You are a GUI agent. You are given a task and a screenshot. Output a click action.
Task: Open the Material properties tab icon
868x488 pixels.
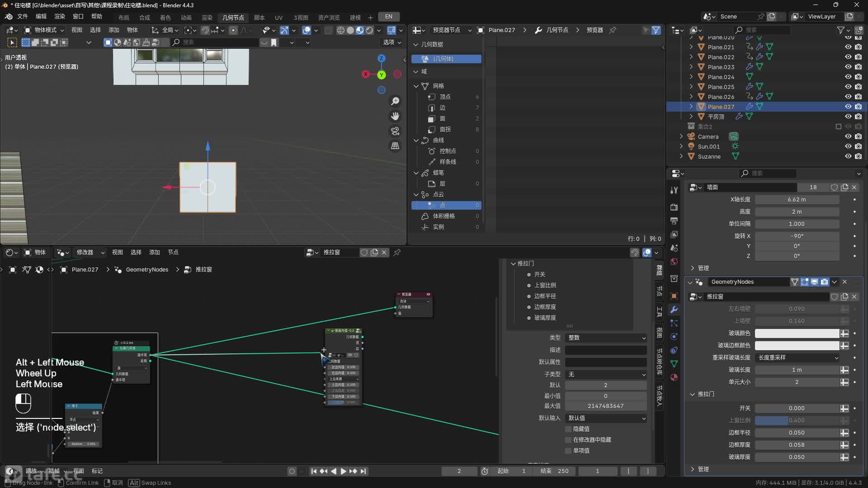click(674, 377)
